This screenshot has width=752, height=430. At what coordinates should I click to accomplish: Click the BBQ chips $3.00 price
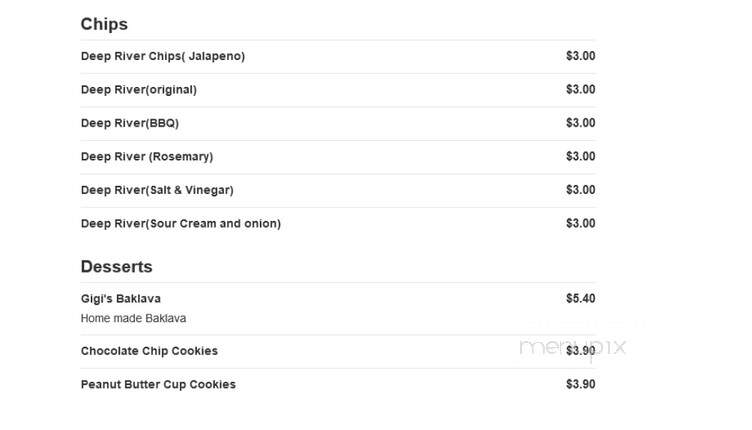[580, 123]
